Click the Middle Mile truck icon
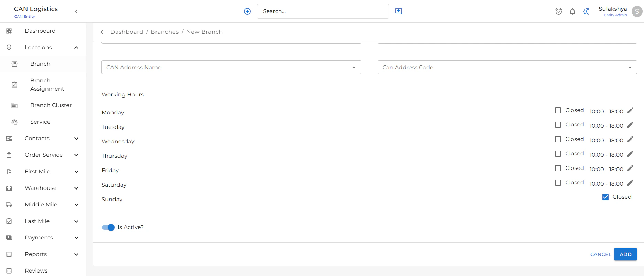Viewport: 644px width, 276px height. (9, 205)
